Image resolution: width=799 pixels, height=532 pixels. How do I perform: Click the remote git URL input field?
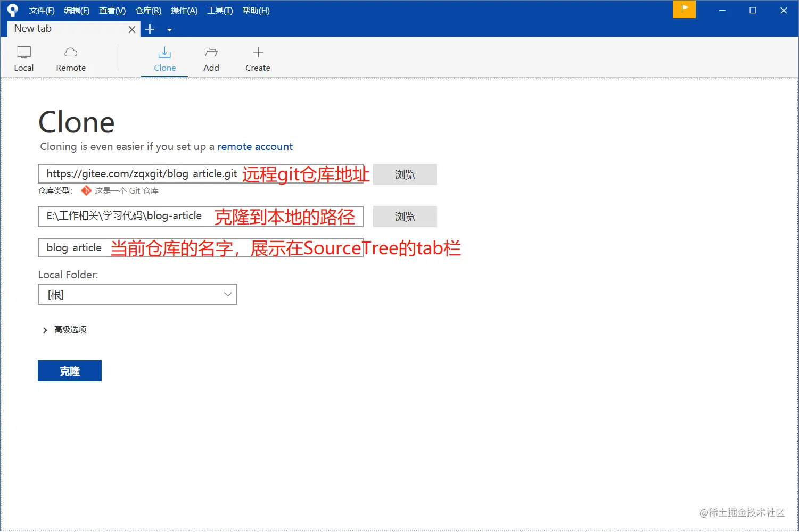coord(201,174)
